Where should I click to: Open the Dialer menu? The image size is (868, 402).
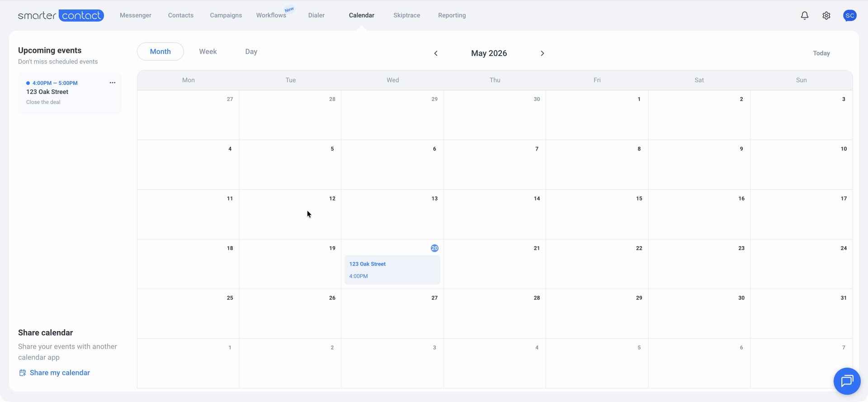(x=316, y=15)
